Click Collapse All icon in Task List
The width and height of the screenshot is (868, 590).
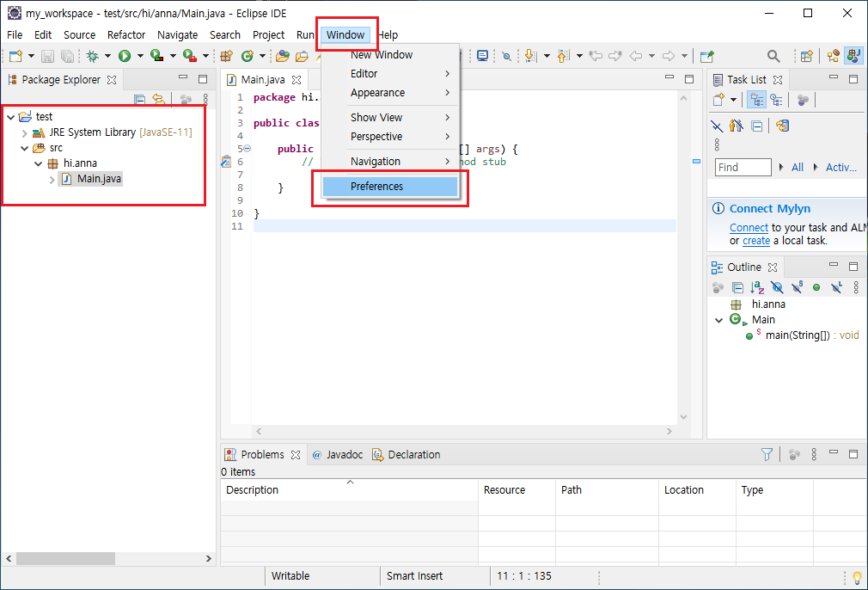pyautogui.click(x=757, y=126)
